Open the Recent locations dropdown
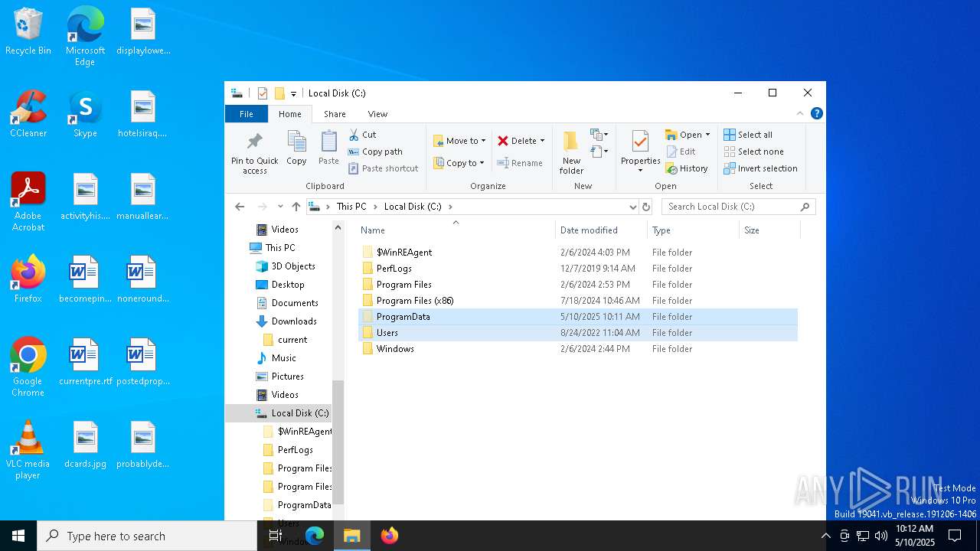The width and height of the screenshot is (980, 551). click(x=280, y=207)
